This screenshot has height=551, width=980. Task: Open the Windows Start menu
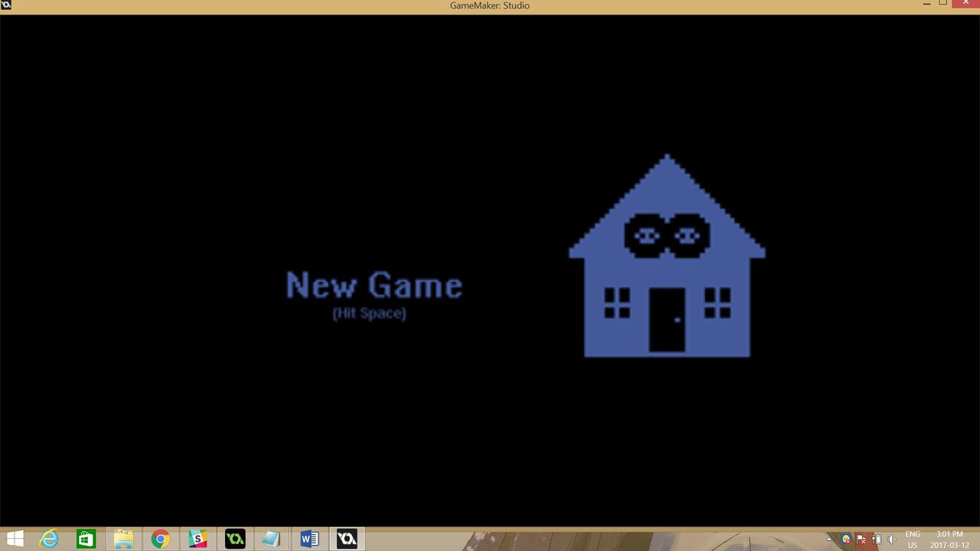point(15,540)
